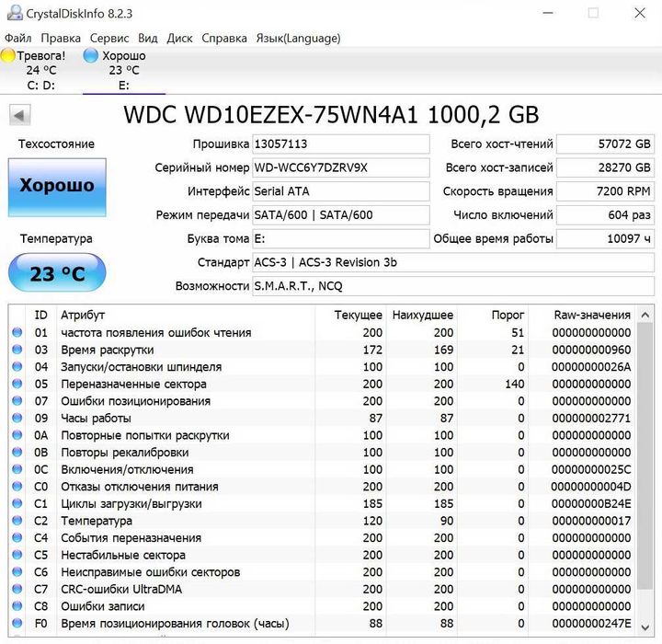Screen dimensions: 662x644
Task: Click status dot for Нестабильные сектора row
Action: point(17,555)
